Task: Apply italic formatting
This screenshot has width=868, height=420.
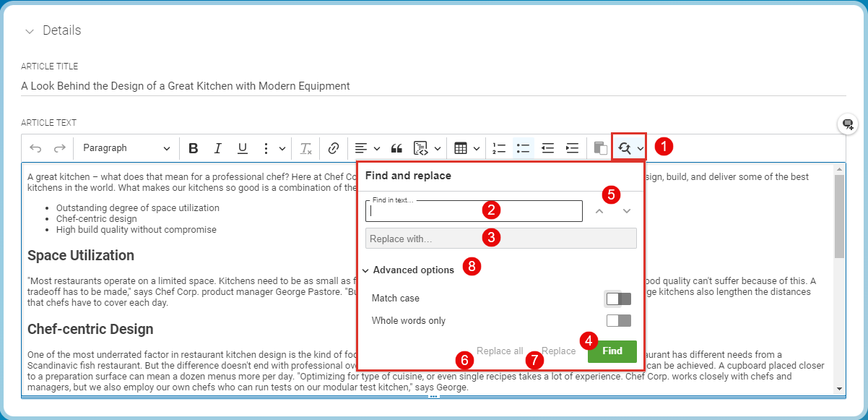Action: pos(217,148)
